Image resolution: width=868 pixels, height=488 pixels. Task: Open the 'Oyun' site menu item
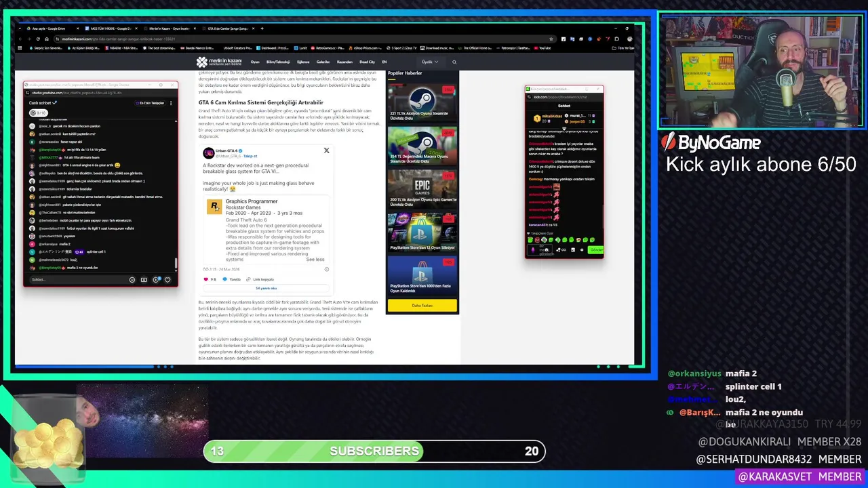pyautogui.click(x=255, y=62)
